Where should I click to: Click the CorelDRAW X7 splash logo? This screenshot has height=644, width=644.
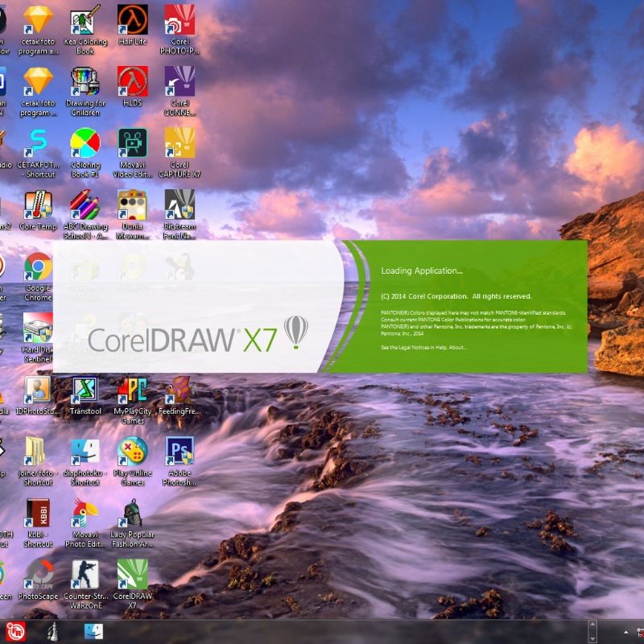click(x=197, y=335)
